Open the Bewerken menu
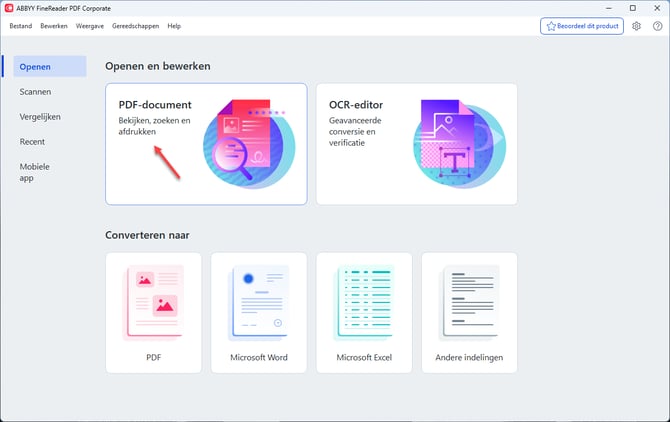The image size is (670, 422). 54,26
